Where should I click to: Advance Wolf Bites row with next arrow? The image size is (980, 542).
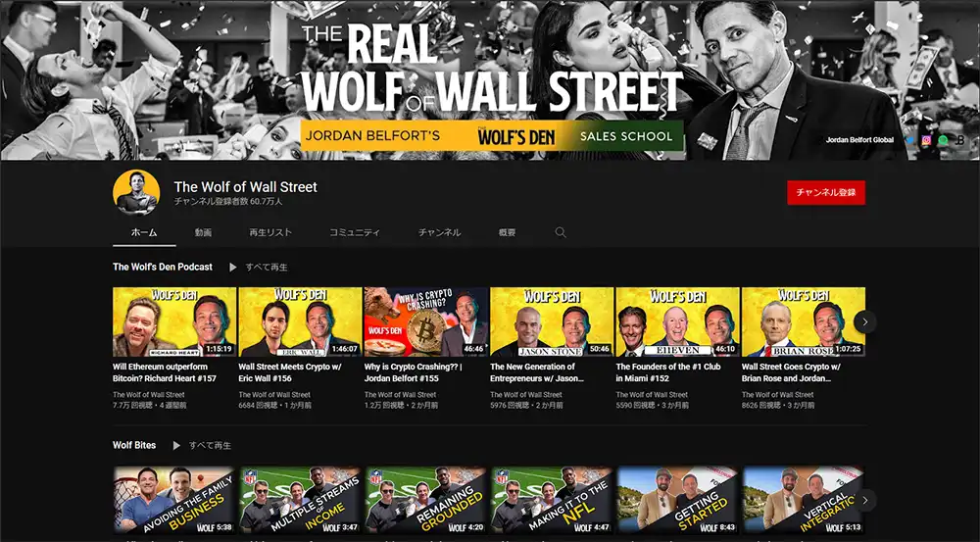[x=865, y=500]
